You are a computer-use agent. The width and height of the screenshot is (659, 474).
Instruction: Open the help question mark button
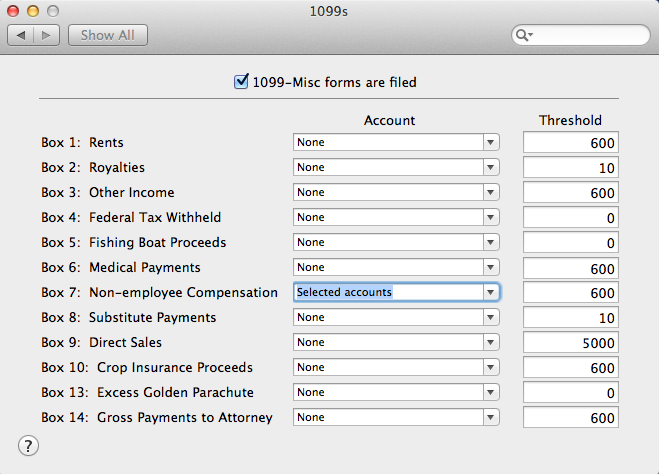(28, 446)
